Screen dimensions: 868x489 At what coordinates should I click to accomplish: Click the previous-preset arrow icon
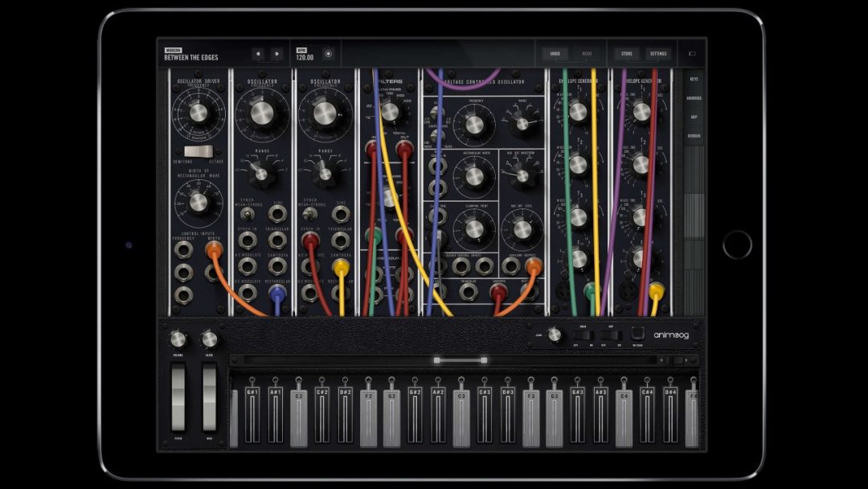coord(258,54)
